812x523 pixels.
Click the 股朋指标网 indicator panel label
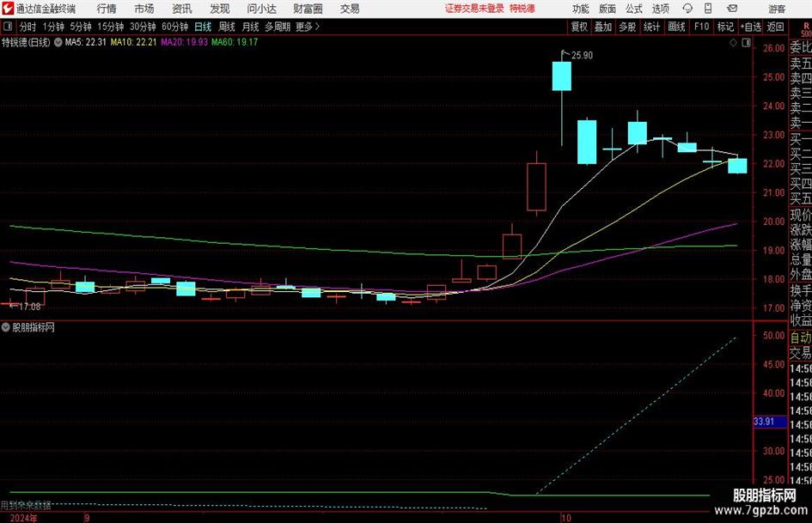(34, 327)
